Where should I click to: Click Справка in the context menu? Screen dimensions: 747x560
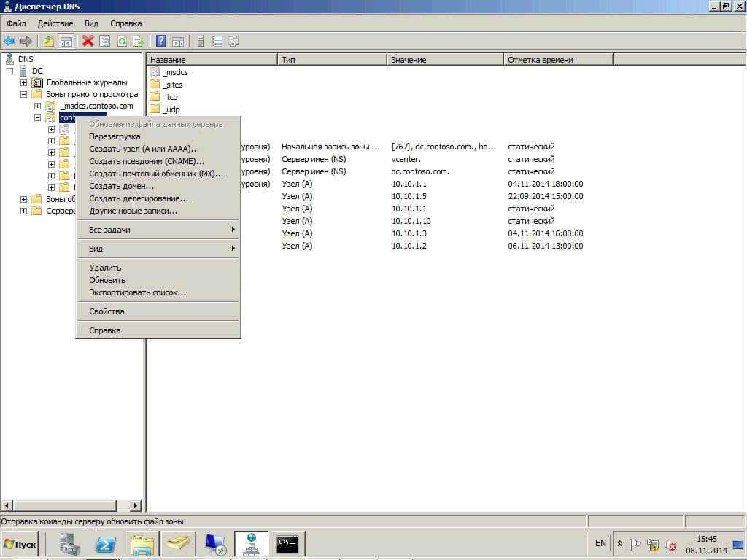click(x=158, y=330)
